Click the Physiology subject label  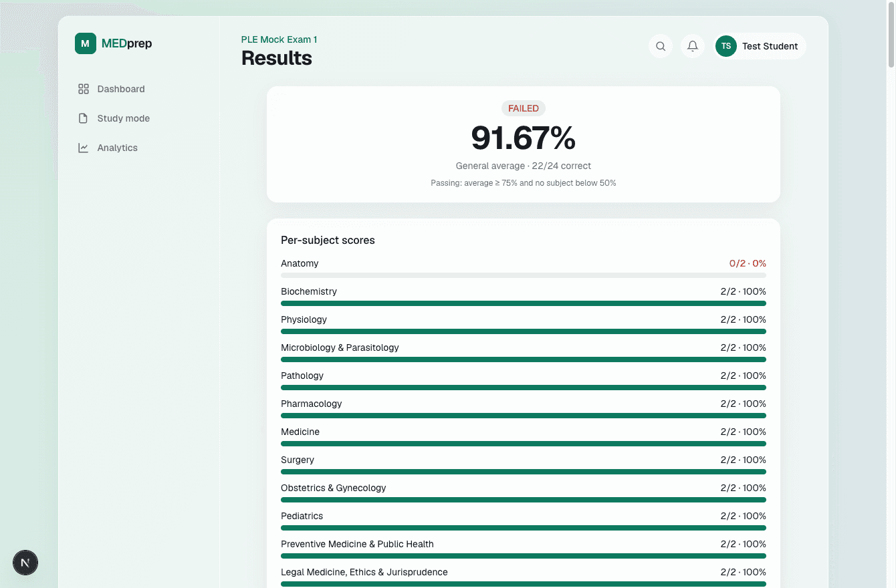(x=304, y=319)
